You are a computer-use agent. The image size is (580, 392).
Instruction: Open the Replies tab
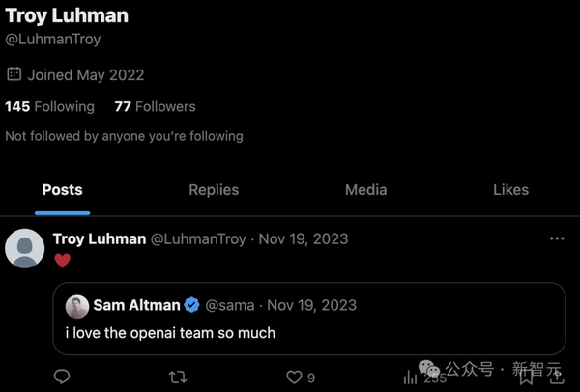coord(214,190)
